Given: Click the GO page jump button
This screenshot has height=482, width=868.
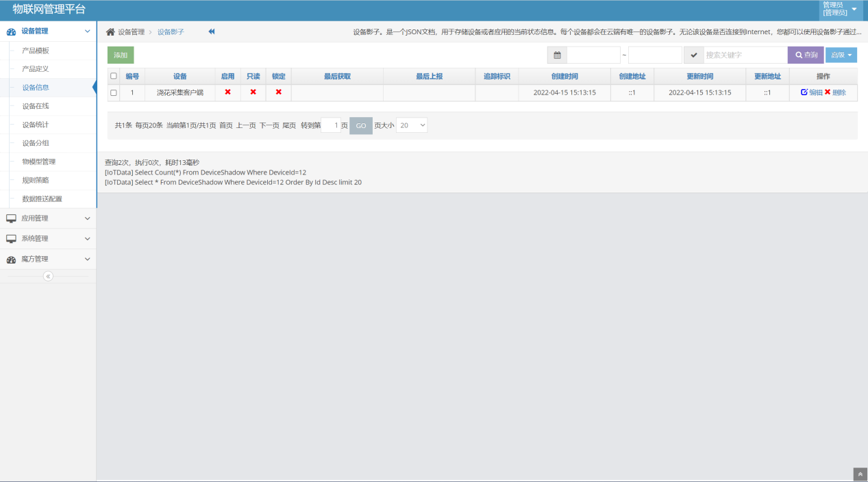Looking at the screenshot, I should coord(361,125).
